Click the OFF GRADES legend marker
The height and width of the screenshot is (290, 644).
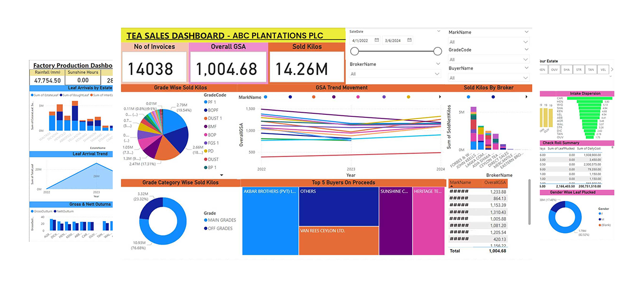pyautogui.click(x=205, y=229)
